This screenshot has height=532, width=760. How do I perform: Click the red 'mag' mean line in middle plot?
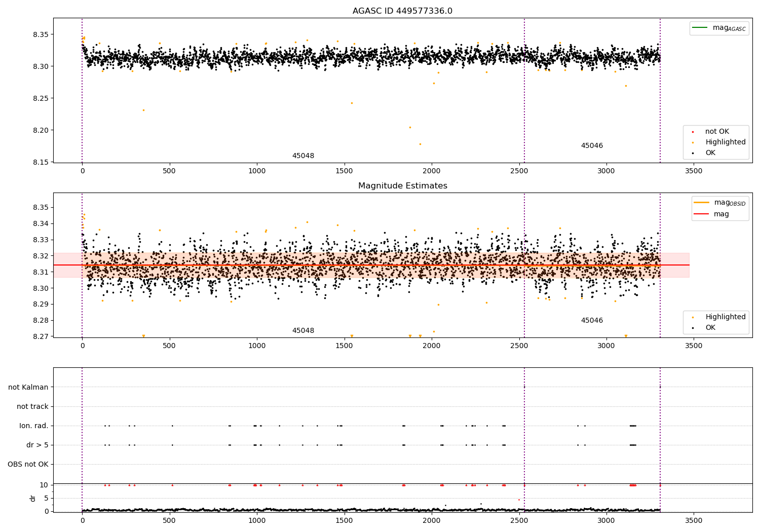(x=371, y=265)
